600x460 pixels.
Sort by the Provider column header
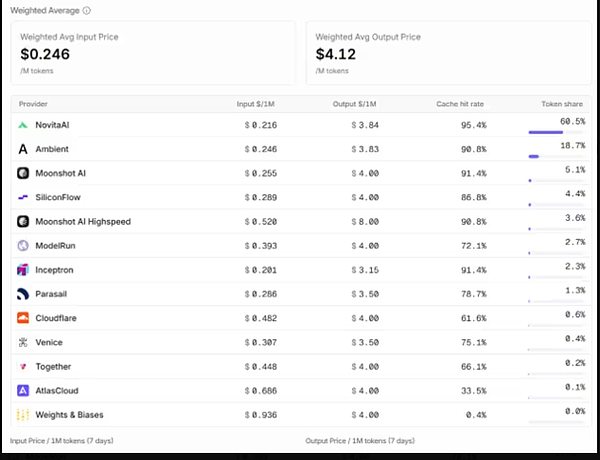pos(33,104)
